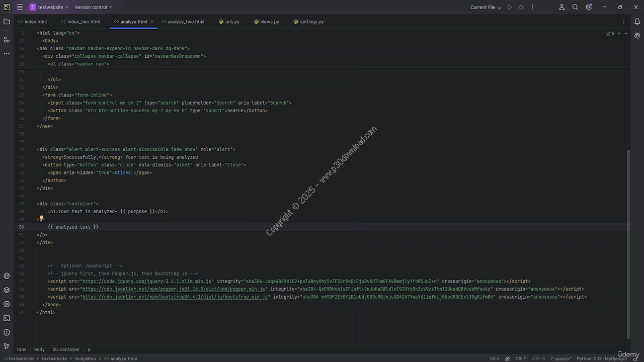Close the analyze.html tab
Screen dimensions: 644x362
[x=152, y=22]
